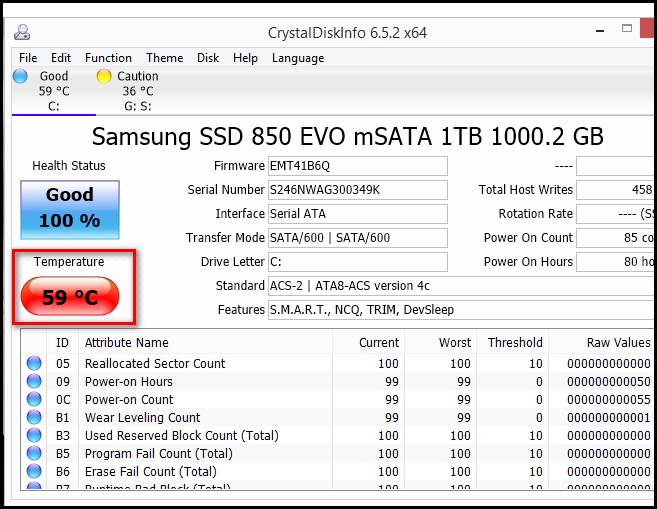This screenshot has height=509, width=657.
Task: Click the Samsung SSD 850 EVO model title
Action: (347, 136)
